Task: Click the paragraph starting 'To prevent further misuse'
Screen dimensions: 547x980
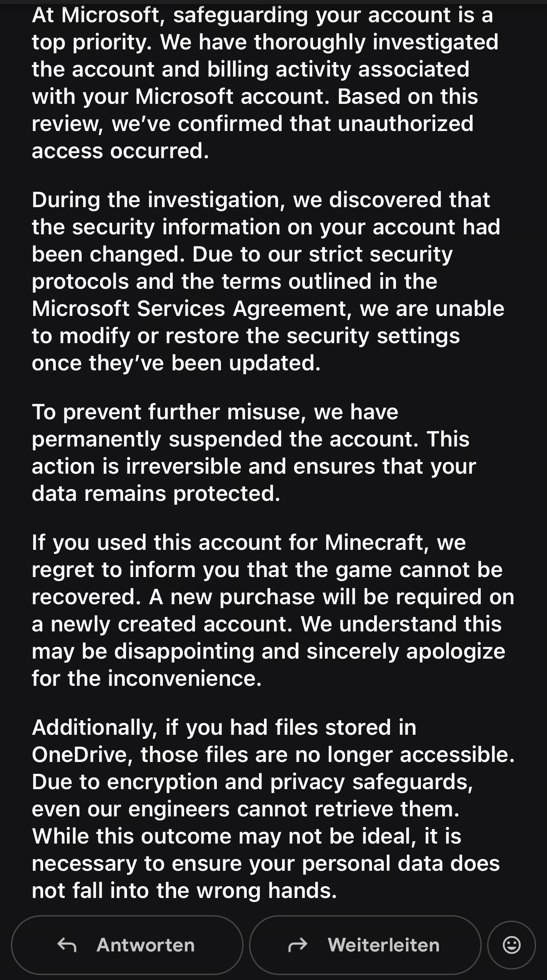Action: pyautogui.click(x=254, y=452)
